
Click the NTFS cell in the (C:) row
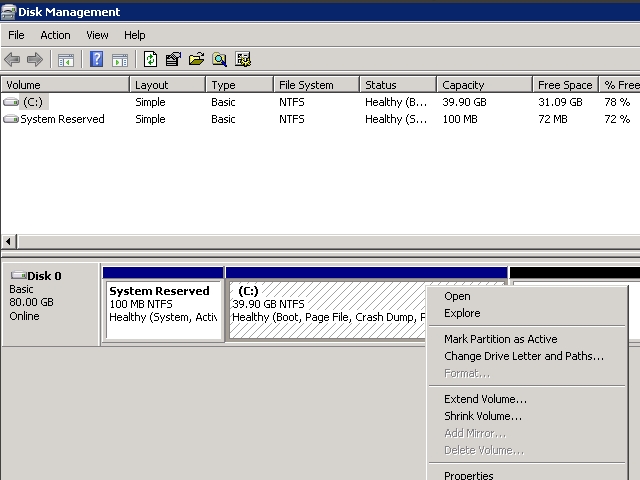(x=291, y=102)
